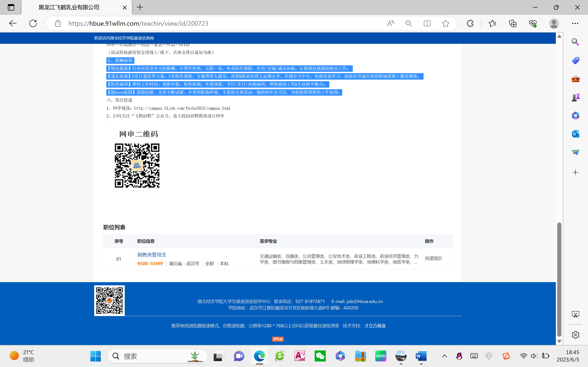This screenshot has width=588, height=367.
Task: Open Browser essentials heart icon
Action: point(533,23)
